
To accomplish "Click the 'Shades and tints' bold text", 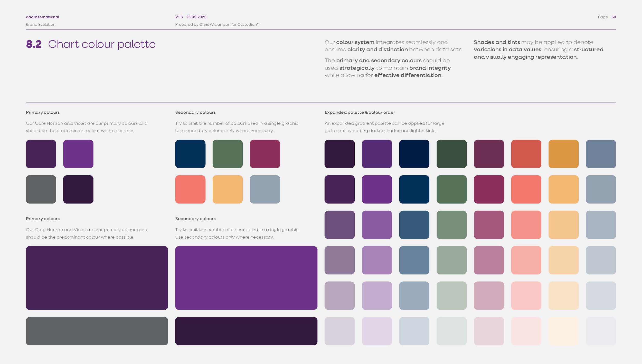I will (x=497, y=42).
